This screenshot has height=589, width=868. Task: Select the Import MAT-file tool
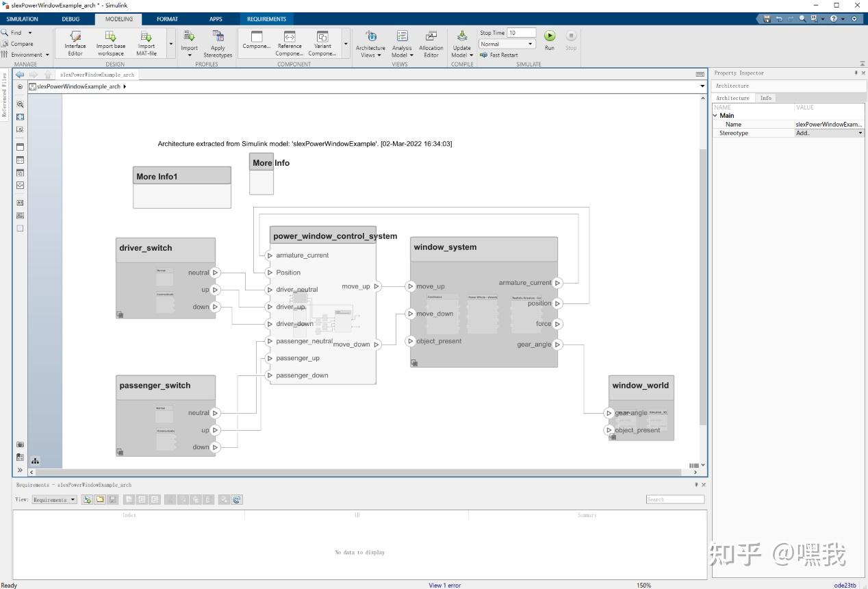click(146, 42)
